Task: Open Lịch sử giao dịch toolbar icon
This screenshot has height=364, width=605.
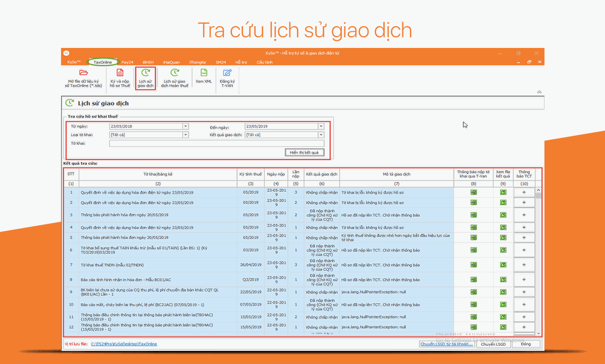Action: coord(146,74)
